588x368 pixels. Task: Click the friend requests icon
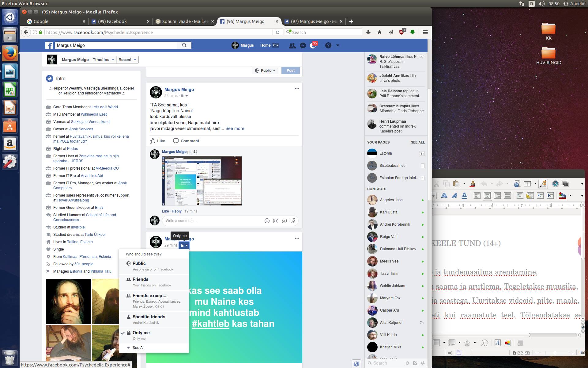(x=292, y=45)
